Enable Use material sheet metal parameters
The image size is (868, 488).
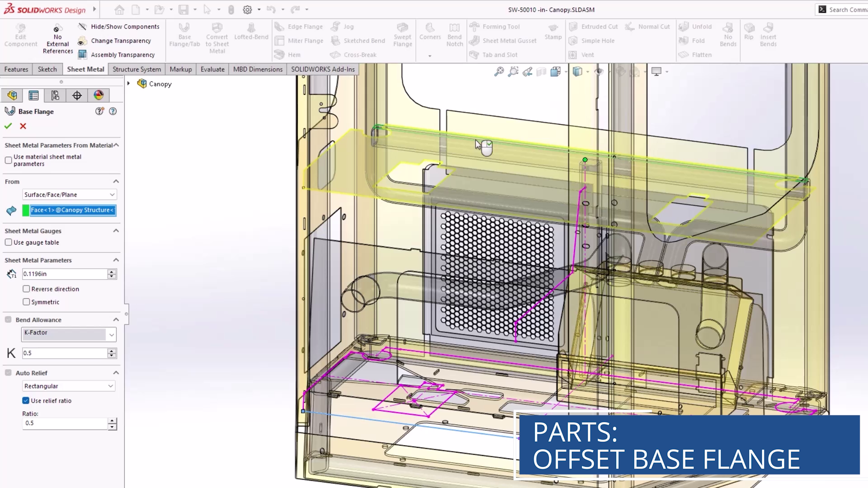[x=8, y=160]
